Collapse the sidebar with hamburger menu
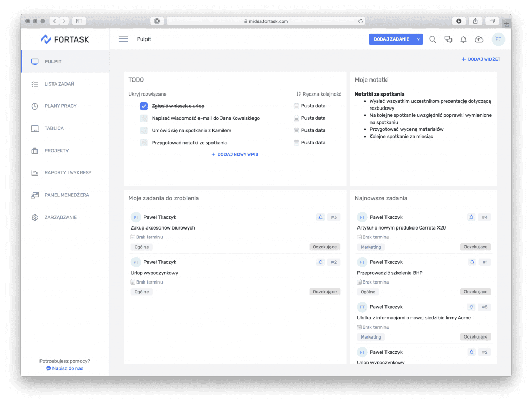 [x=123, y=39]
